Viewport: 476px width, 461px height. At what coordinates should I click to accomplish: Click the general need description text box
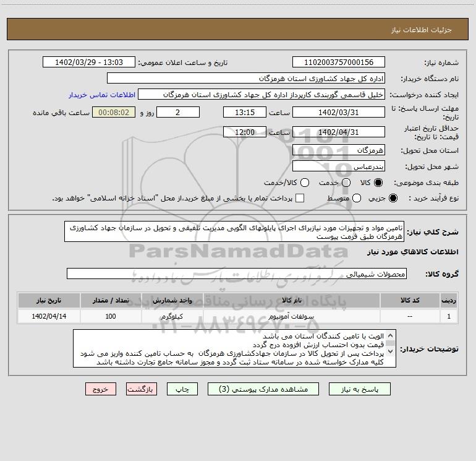point(234,232)
